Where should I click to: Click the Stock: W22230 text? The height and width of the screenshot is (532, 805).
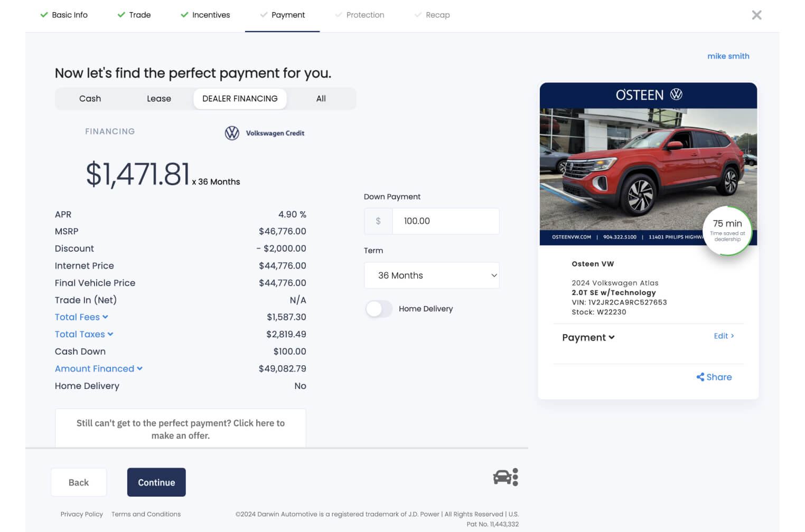pos(599,312)
